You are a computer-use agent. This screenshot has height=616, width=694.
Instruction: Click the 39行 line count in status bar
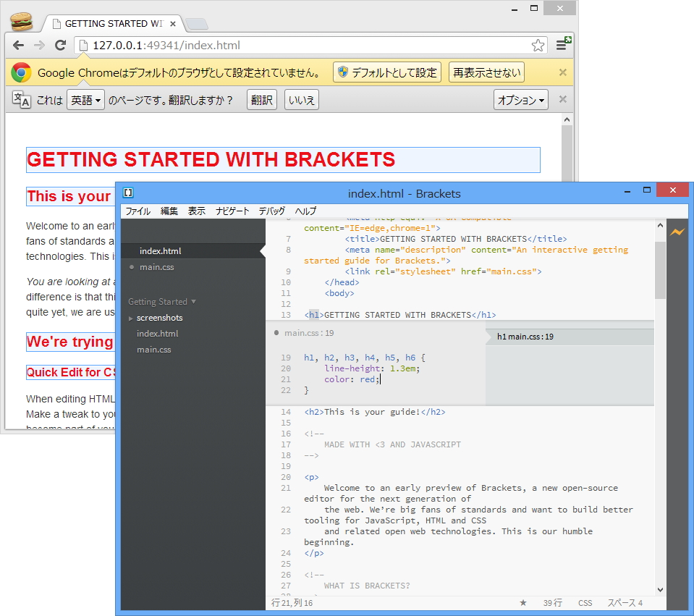coord(552,603)
